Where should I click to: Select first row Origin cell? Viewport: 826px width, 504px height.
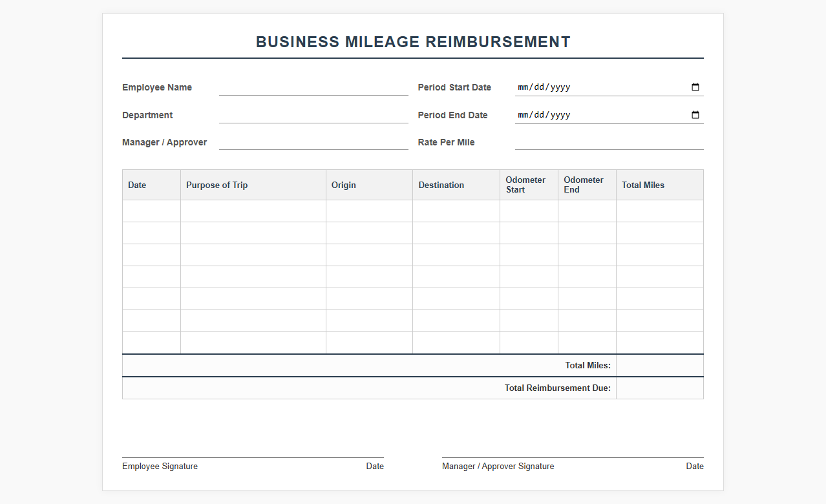tap(369, 211)
